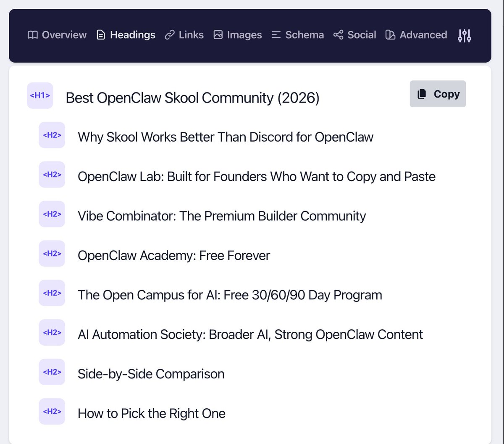Open the Links tab
The image size is (504, 444).
184,35
